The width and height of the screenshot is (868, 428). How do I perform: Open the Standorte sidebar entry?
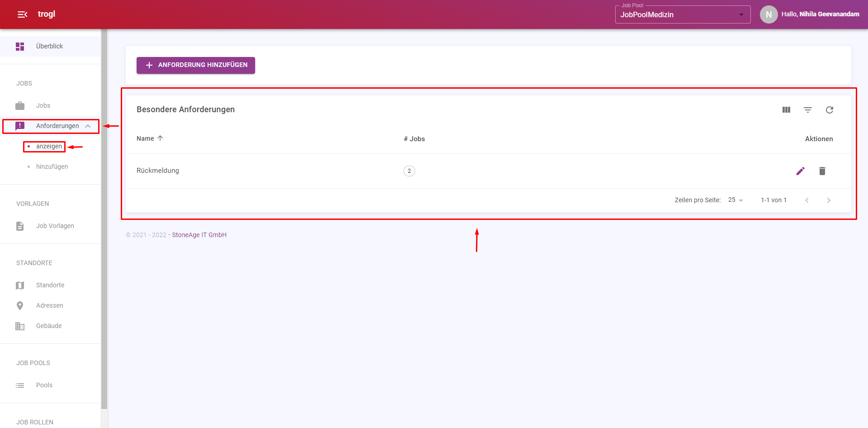(x=50, y=285)
